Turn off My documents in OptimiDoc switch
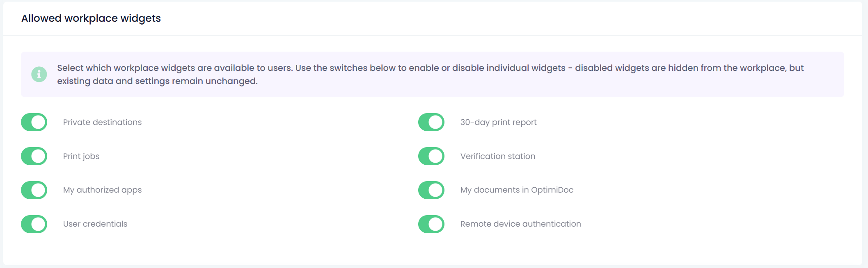 [x=431, y=190]
